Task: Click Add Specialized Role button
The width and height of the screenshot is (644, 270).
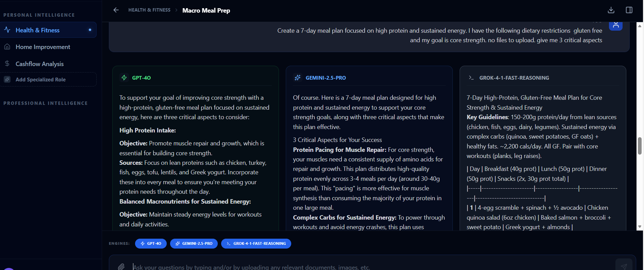Action: tap(40, 80)
